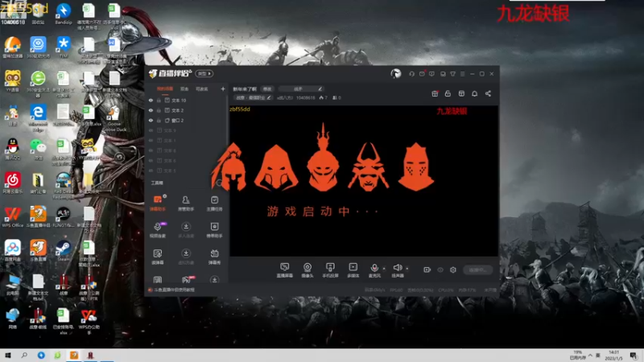This screenshot has height=362, width=644.
Task: Open Steam desktop shortcut
Action: click(x=64, y=250)
